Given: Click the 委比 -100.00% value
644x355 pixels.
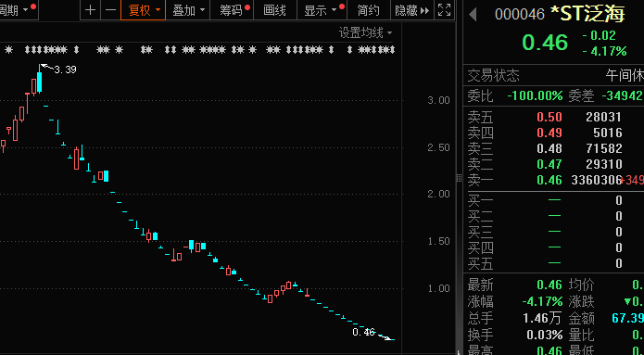Looking at the screenshot, I should [535, 96].
